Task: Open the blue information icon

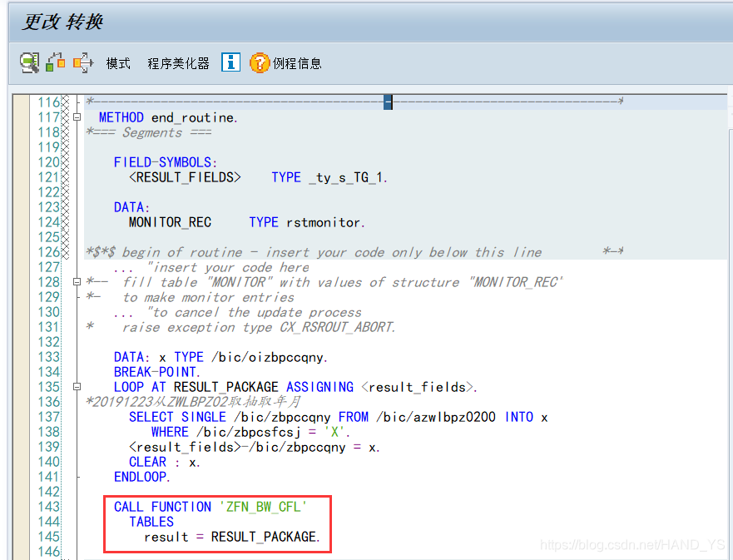Action: click(x=231, y=62)
